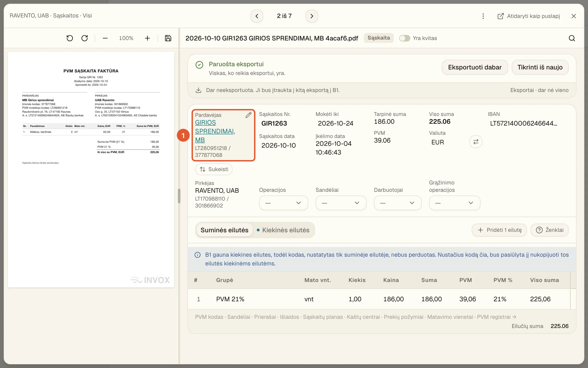Open search with the magnifier icon
The height and width of the screenshot is (368, 588).
[572, 38]
